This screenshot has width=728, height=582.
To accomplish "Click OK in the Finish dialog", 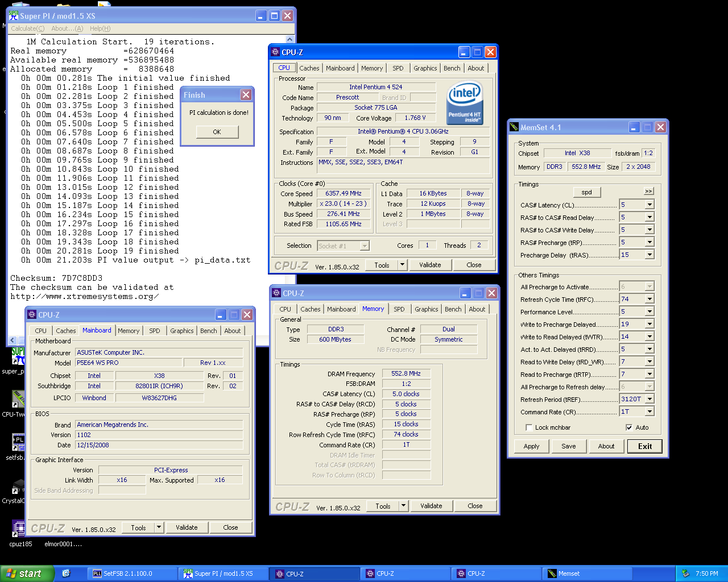I will coord(217,132).
